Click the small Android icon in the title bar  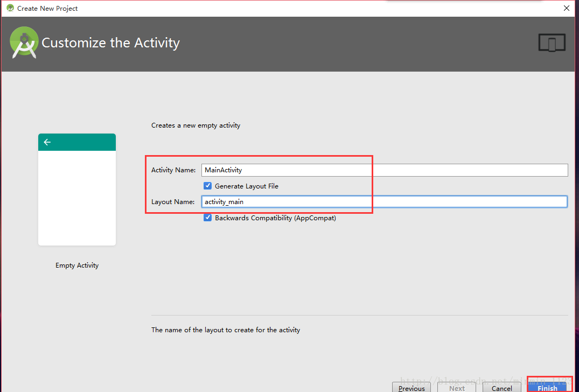[10, 8]
